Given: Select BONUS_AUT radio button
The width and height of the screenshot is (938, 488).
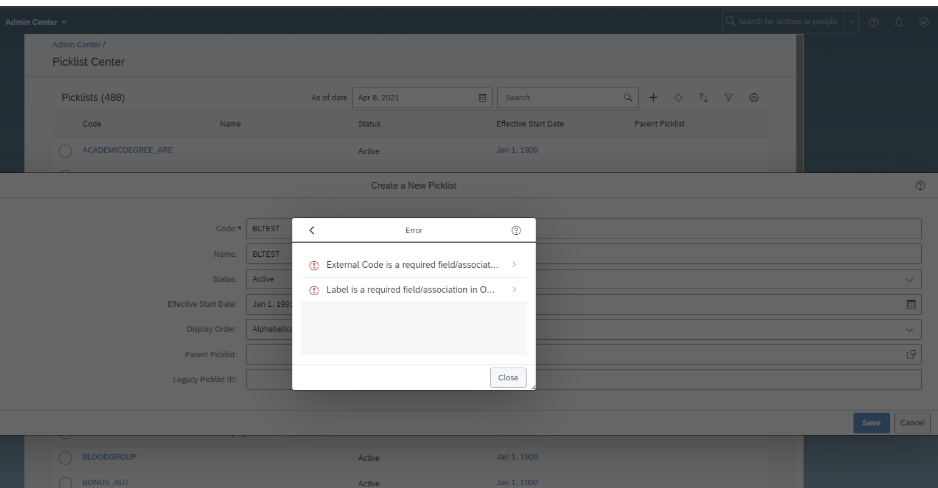Looking at the screenshot, I should coord(65,482).
